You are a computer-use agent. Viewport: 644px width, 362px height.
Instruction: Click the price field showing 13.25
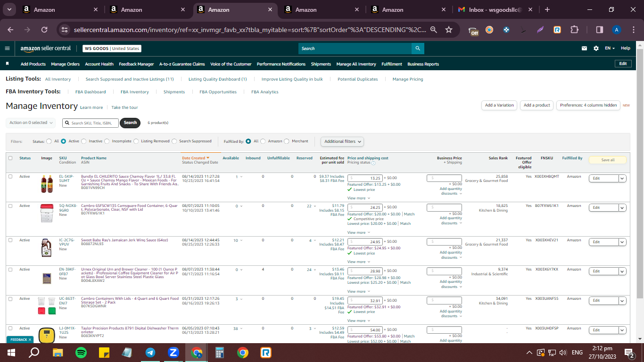365,178
